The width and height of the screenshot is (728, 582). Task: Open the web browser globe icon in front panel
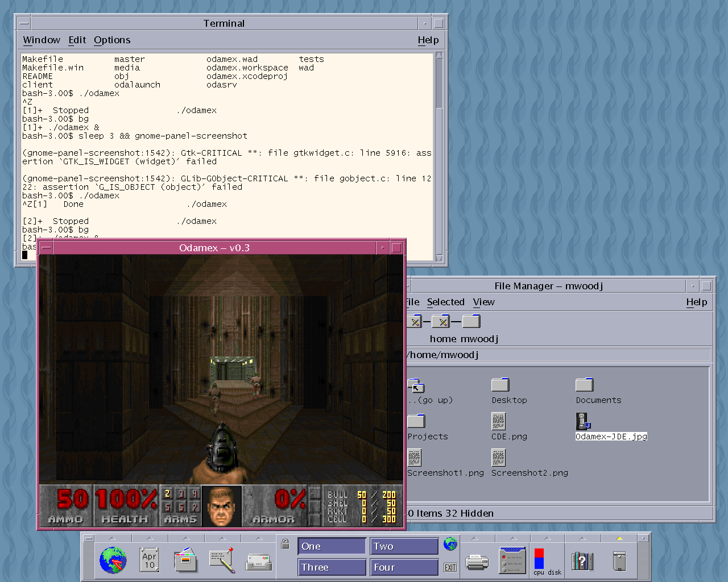point(113,560)
